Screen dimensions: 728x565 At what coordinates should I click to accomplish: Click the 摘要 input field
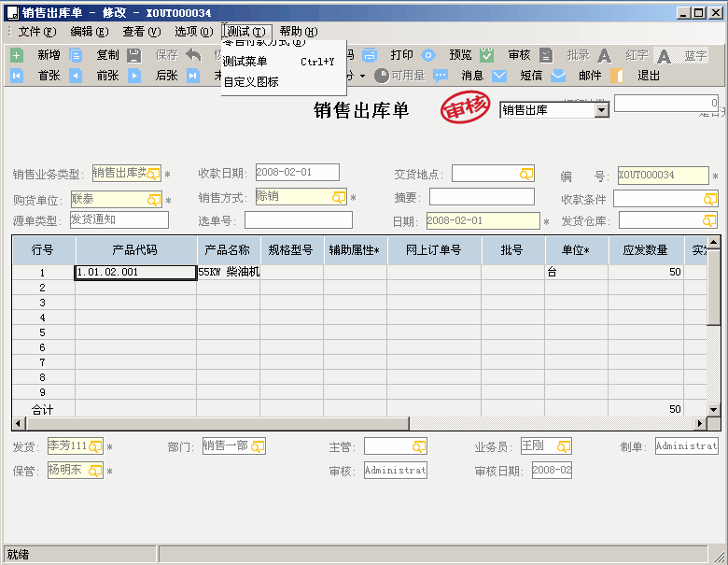pos(482,197)
